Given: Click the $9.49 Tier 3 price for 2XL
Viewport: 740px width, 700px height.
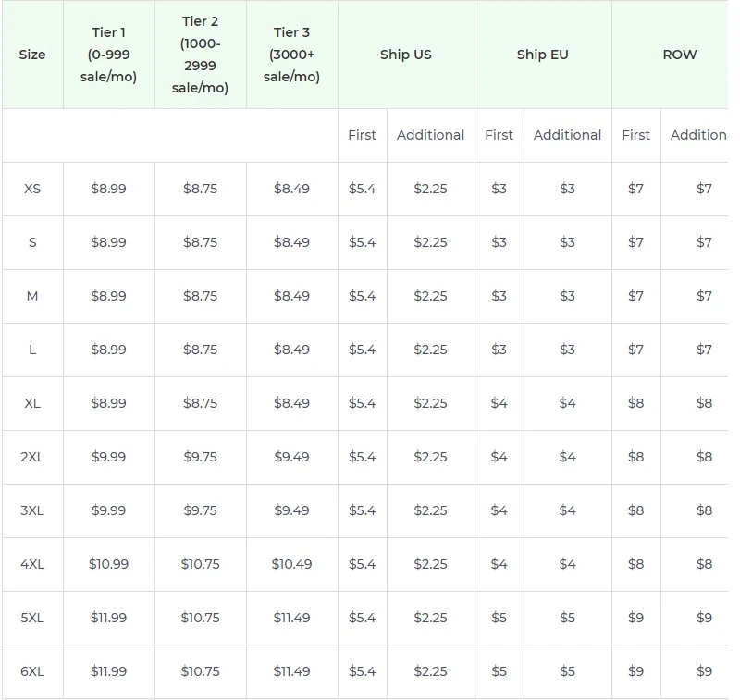Looking at the screenshot, I should (293, 457).
